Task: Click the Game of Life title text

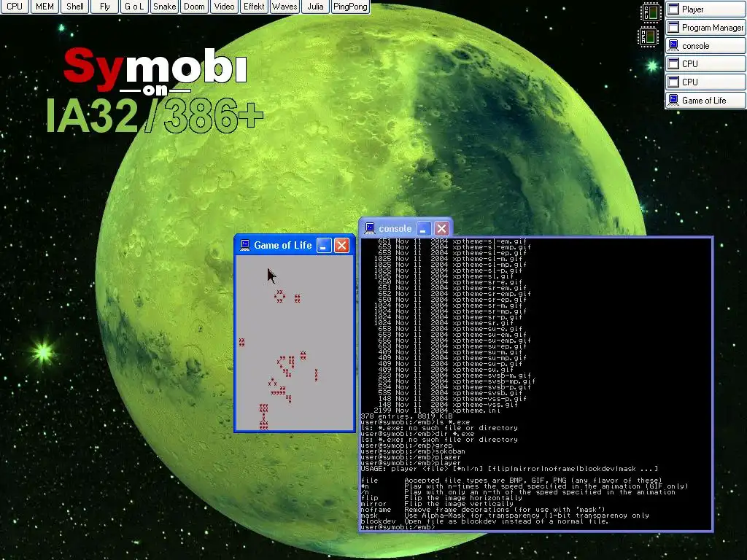Action: (282, 245)
